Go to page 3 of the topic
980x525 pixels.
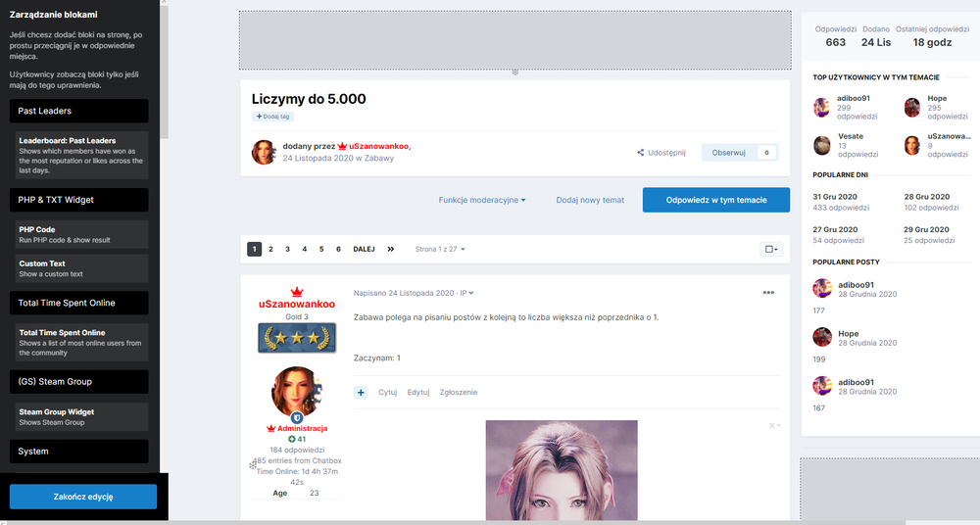click(287, 249)
